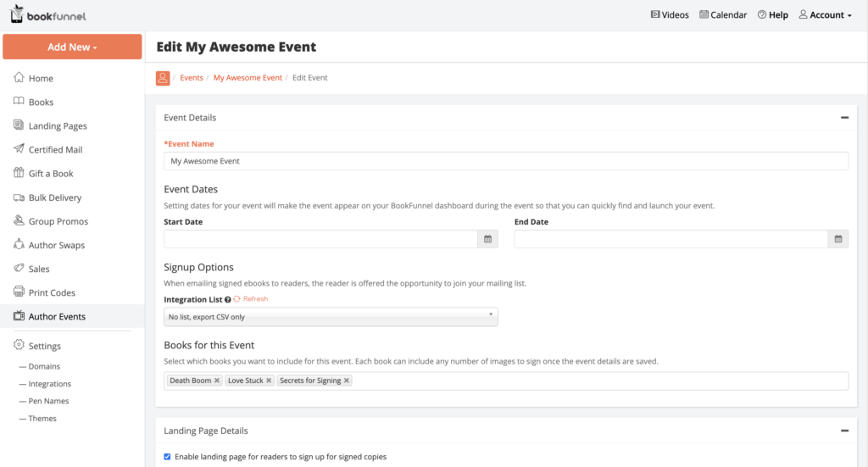Open Group Promos from the sidebar
868x467 pixels.
[x=58, y=221]
